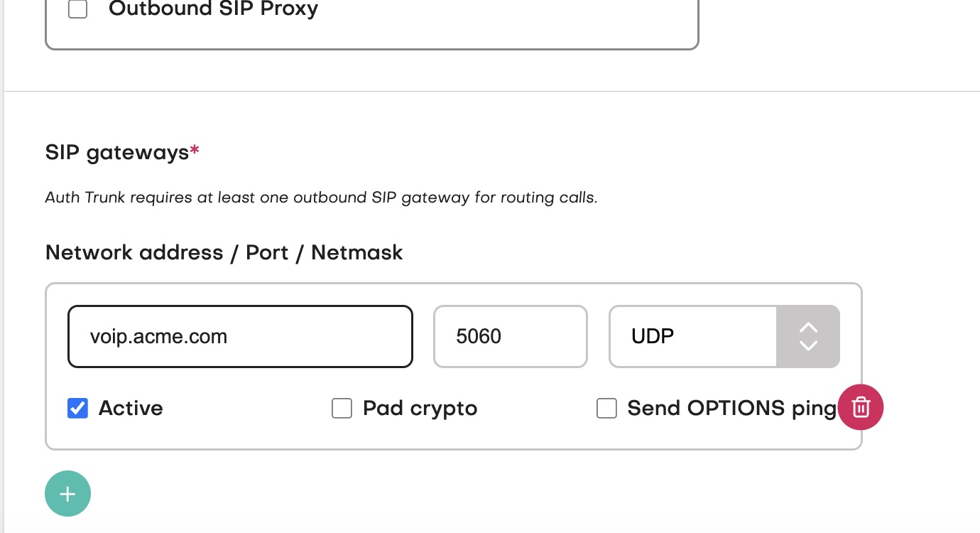Click the "Active" label text
Screen dimensions: 980x533
(131, 408)
